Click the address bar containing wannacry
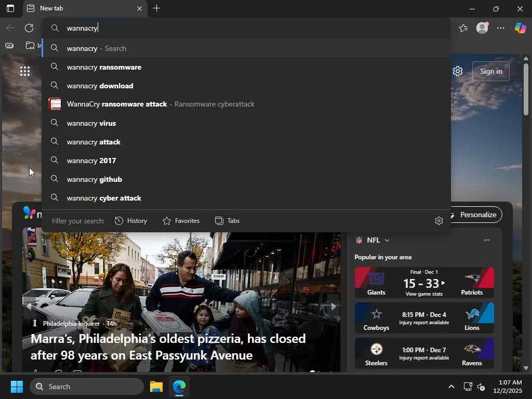The image size is (532, 399). coord(246,28)
